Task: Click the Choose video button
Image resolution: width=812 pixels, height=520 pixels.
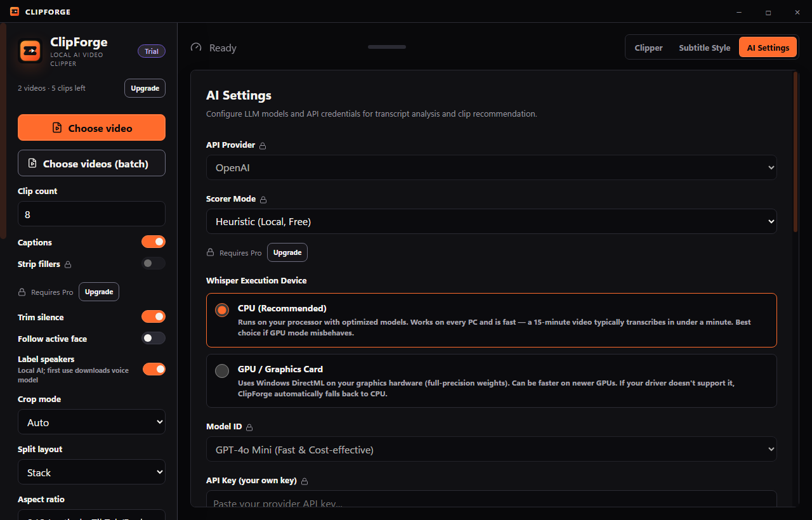Action: coord(91,127)
